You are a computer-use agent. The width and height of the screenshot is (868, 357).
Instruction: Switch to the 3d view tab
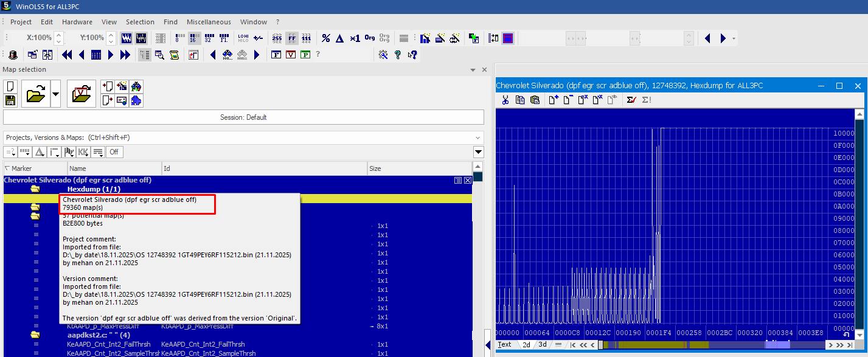pos(542,345)
